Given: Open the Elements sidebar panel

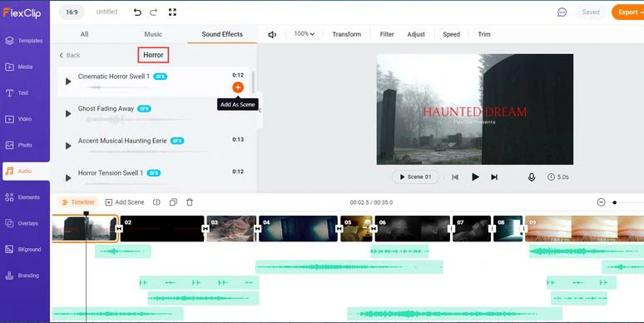Looking at the screenshot, I should click(x=25, y=197).
